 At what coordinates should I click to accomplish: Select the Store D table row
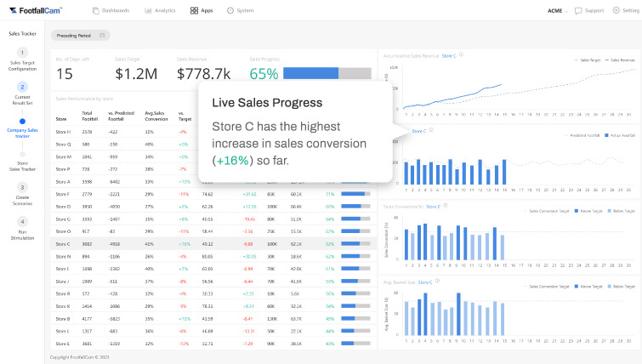tap(213, 207)
